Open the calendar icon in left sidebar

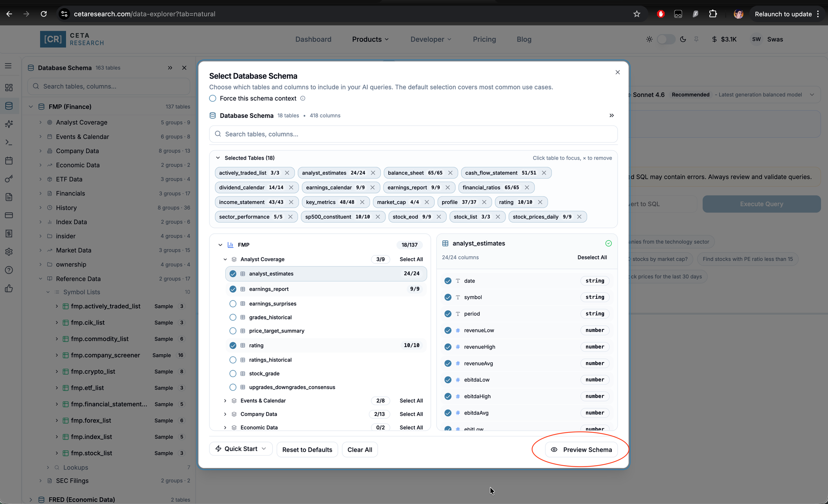coord(9,161)
